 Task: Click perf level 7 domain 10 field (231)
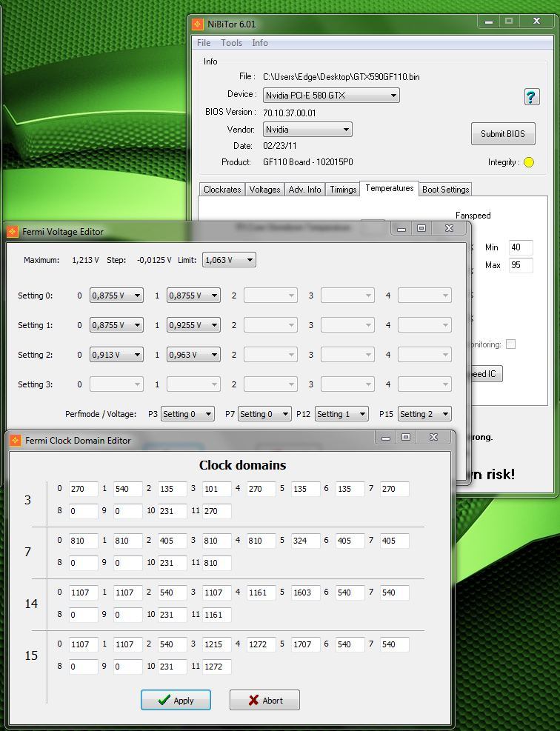172,563
